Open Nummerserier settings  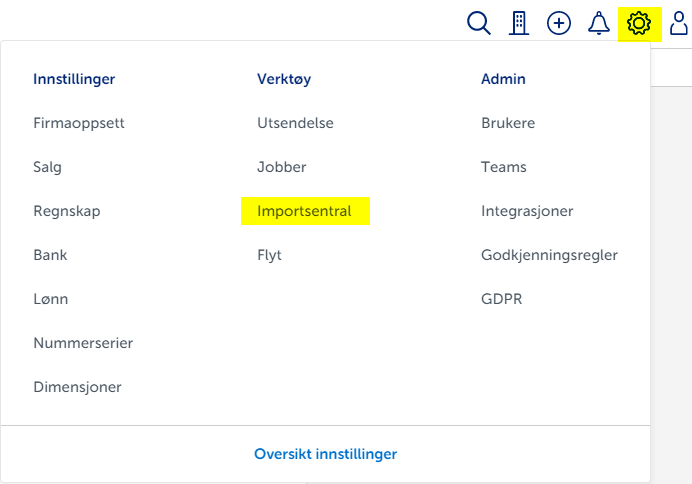click(83, 343)
